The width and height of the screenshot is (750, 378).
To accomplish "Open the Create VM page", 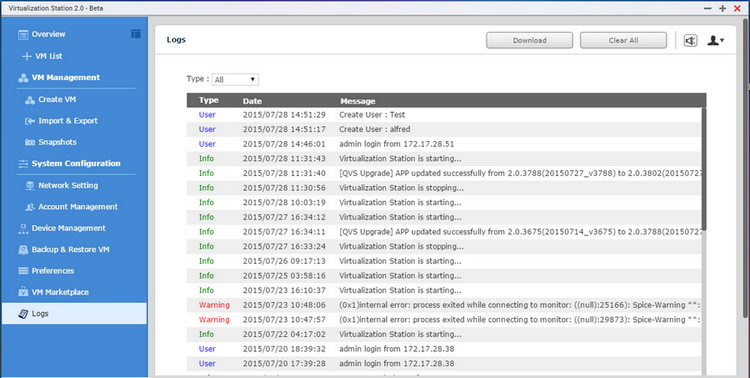I will tap(57, 100).
